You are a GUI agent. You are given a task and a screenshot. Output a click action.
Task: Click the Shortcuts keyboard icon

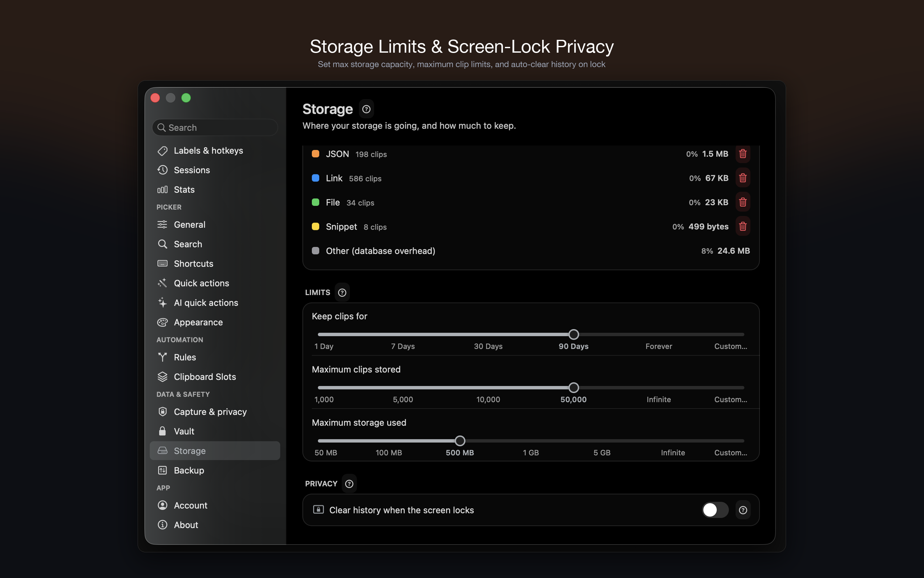pos(162,263)
